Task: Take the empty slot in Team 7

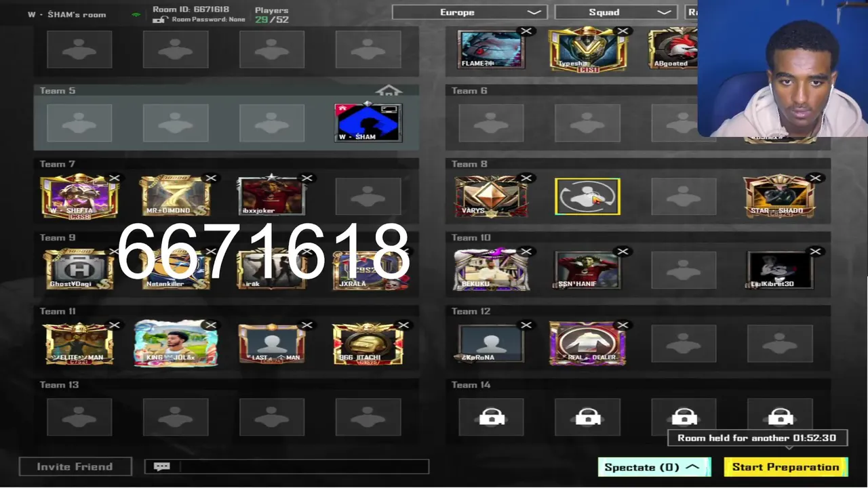Action: 368,197
